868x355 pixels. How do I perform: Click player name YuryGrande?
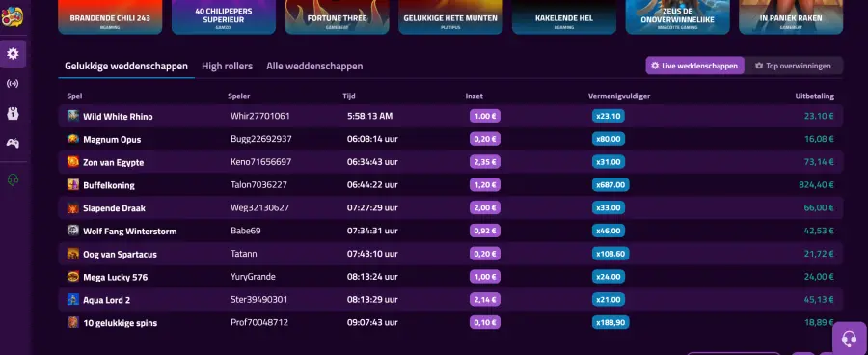click(253, 277)
